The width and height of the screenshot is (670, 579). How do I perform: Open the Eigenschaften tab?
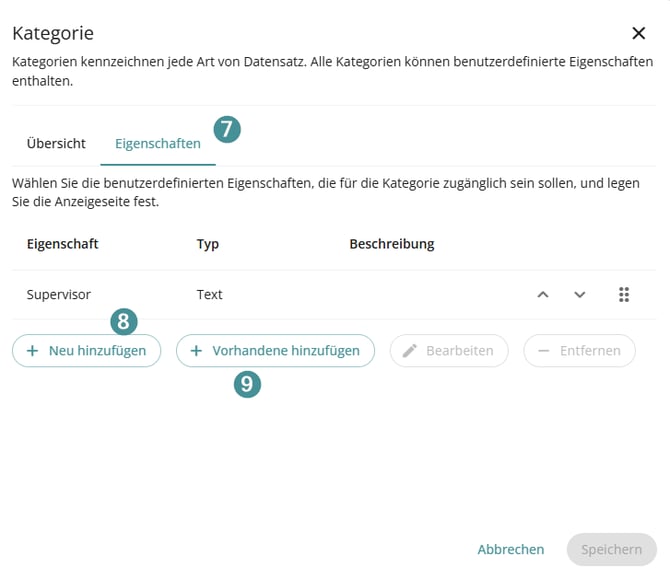pos(158,144)
